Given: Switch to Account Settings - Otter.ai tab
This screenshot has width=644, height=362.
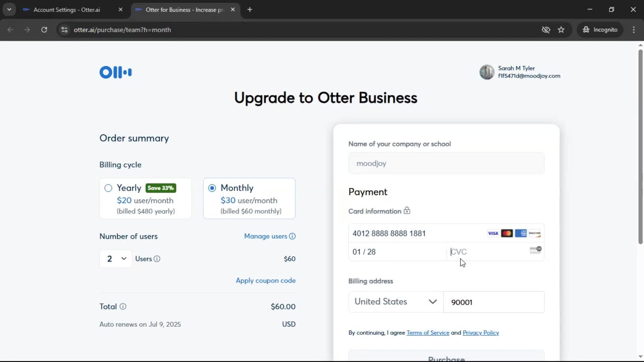Looking at the screenshot, I should pyautogui.click(x=67, y=10).
